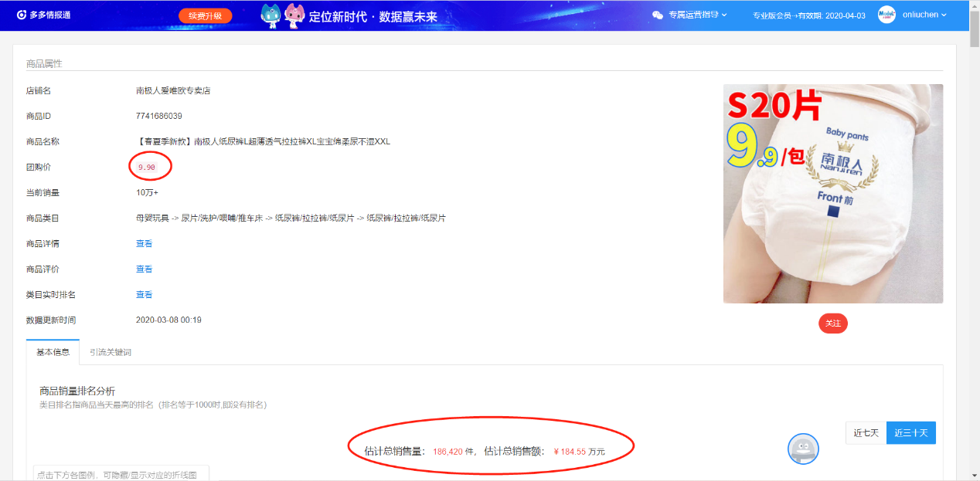Open the floating robot assistant chat
Image resolution: width=980 pixels, height=481 pixels.
[x=803, y=449]
